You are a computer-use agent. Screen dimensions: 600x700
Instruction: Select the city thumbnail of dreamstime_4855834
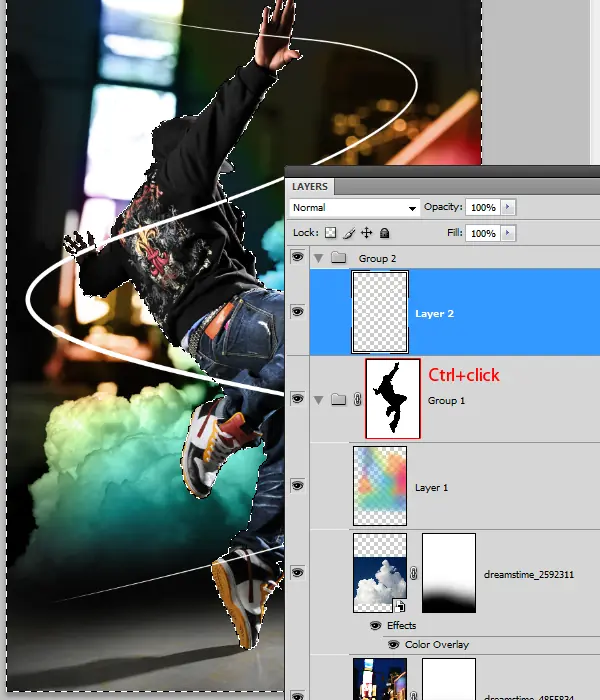(380, 679)
